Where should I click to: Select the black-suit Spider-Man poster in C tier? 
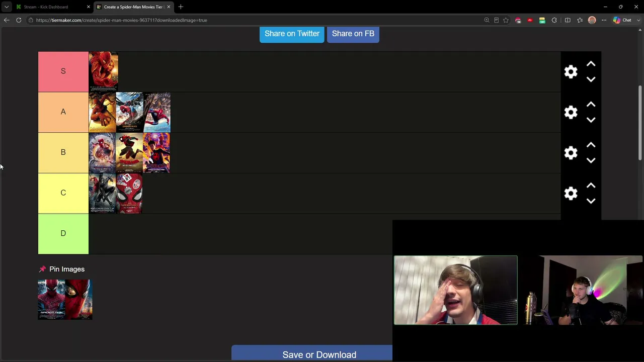point(102,194)
